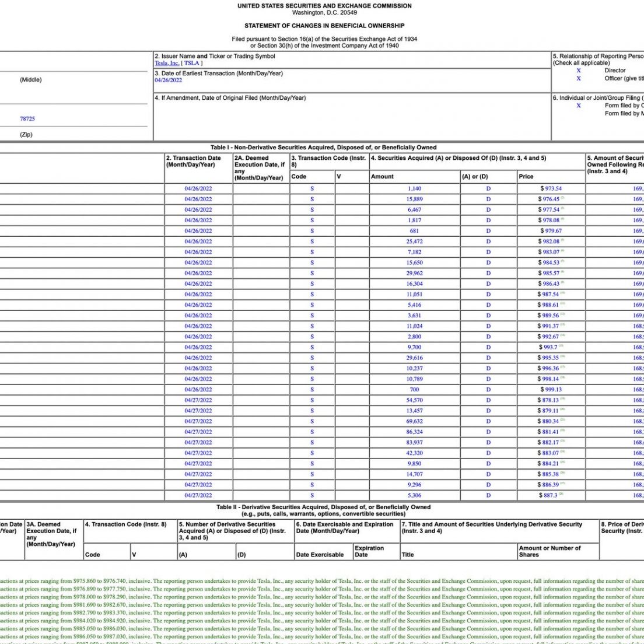Select the earliest transaction date 04/26/2022 in box 3
This screenshot has width=644, height=644.
[x=169, y=80]
